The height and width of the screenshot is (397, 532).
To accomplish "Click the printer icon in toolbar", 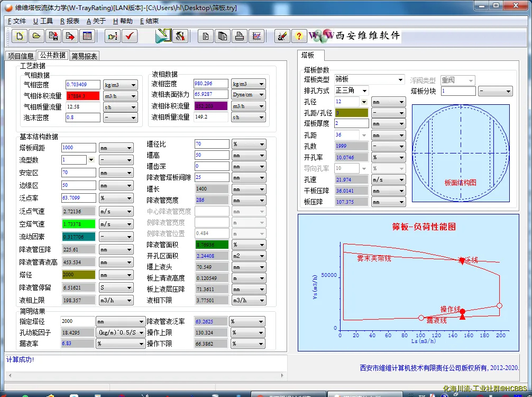I will click(240, 36).
